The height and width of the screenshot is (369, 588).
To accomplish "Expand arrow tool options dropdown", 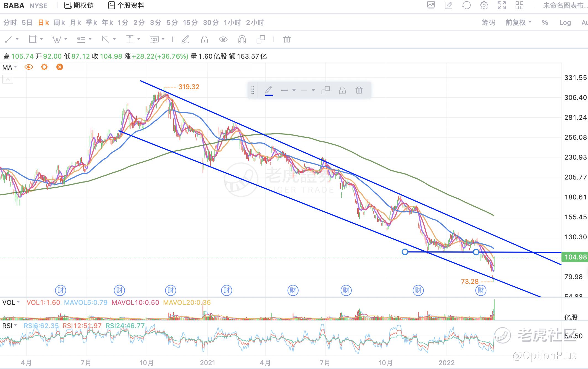I will (114, 39).
